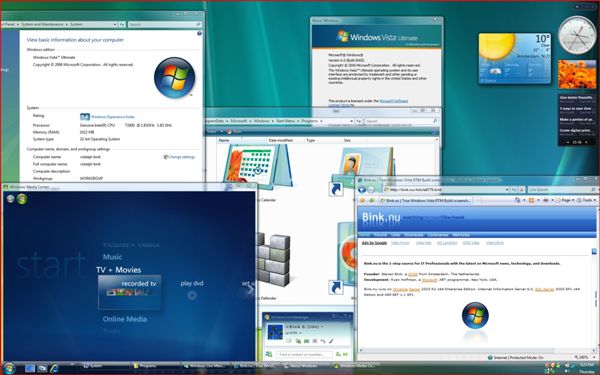Click the Internet Explorer back arrow
This screenshot has height=375, width=600.
pos(362,190)
